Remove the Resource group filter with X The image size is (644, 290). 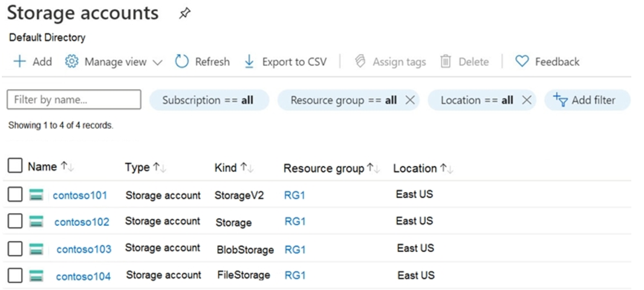pyautogui.click(x=410, y=101)
